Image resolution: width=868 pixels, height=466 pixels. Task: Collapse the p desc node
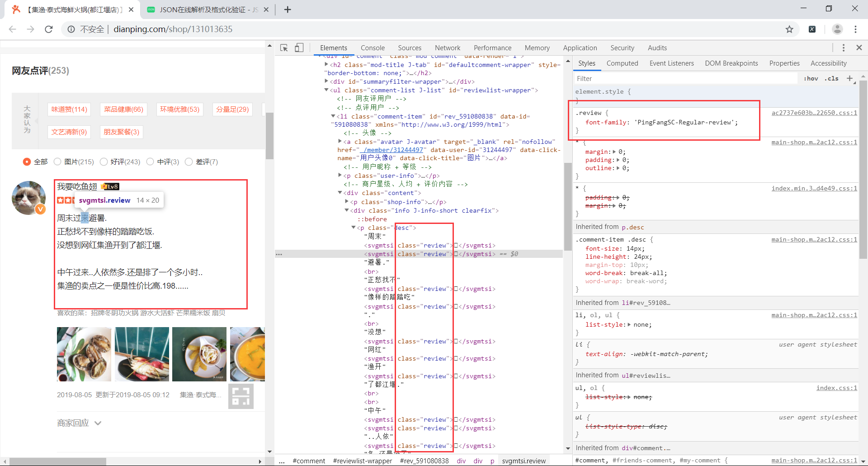click(x=354, y=228)
